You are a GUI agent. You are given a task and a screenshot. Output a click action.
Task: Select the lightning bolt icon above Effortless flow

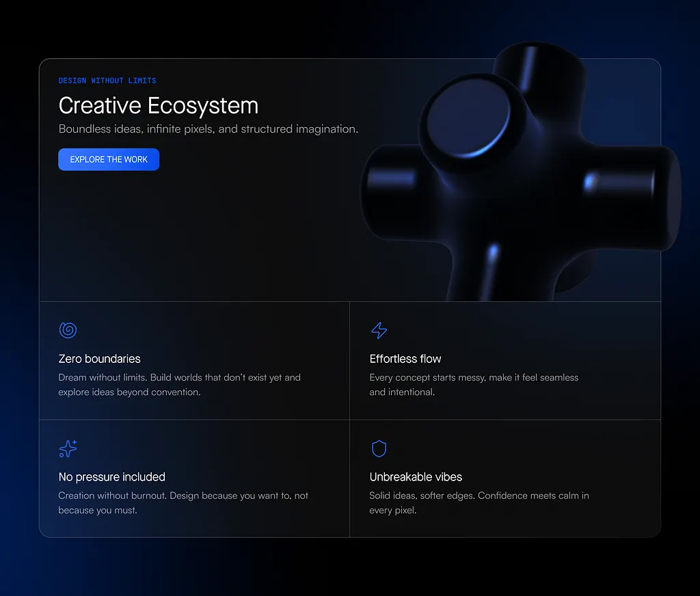(379, 330)
